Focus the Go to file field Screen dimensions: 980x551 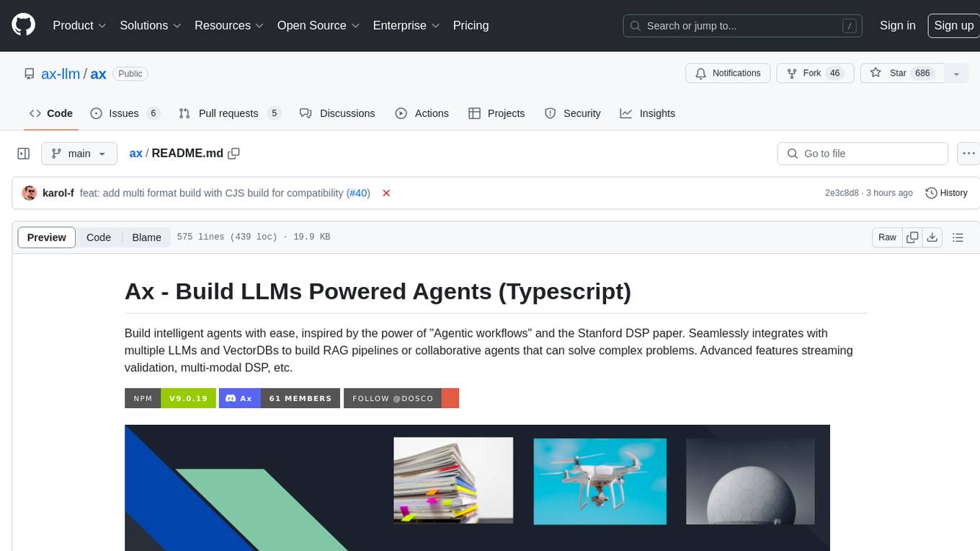[x=863, y=154]
